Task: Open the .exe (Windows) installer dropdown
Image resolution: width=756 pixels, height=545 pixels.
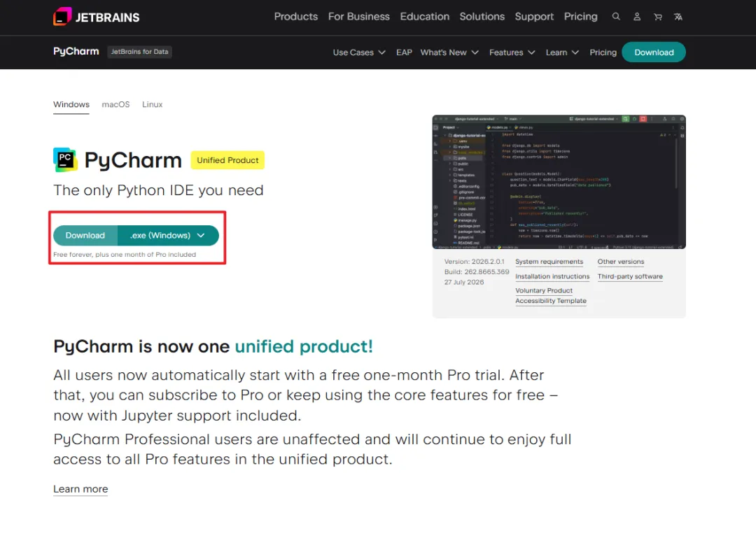Action: (168, 235)
